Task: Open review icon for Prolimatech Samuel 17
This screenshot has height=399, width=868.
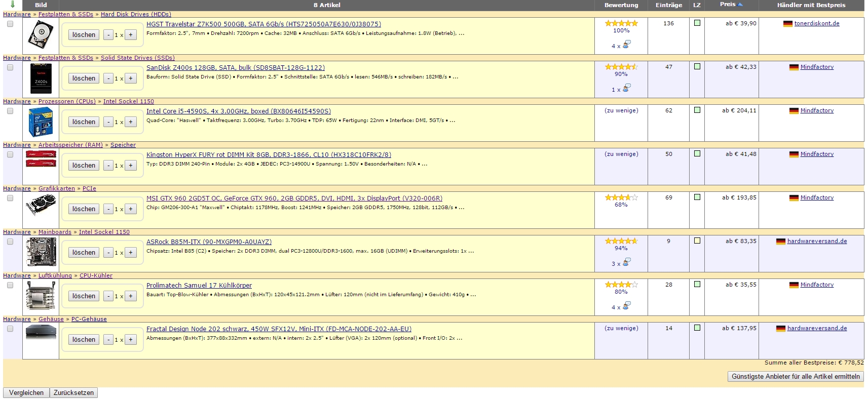Action: tap(626, 306)
